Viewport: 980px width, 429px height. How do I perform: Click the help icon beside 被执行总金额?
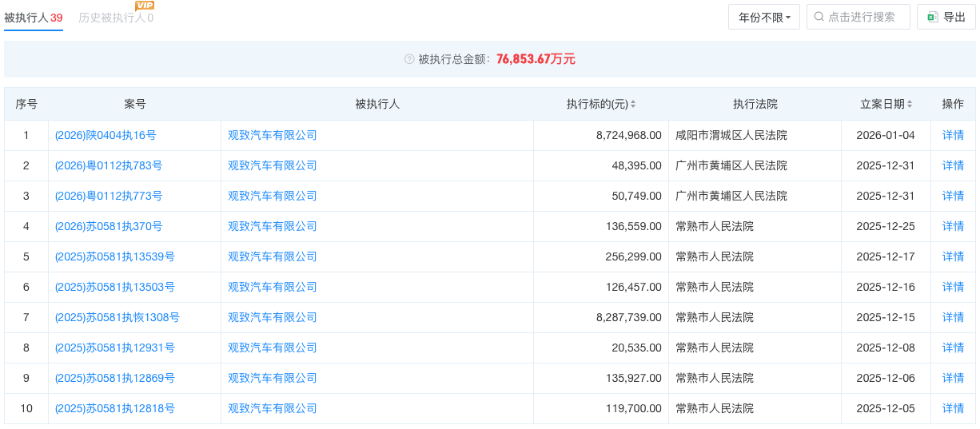(x=409, y=59)
